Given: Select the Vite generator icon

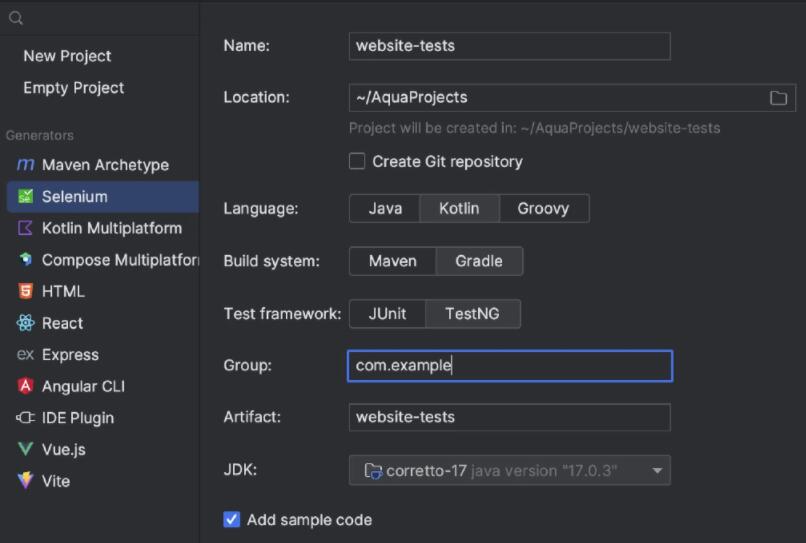Looking at the screenshot, I should click(26, 481).
